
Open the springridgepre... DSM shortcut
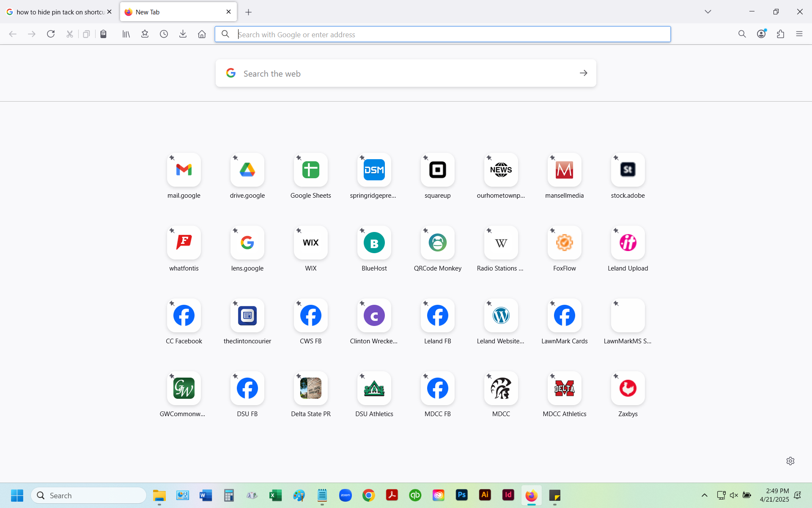click(374, 170)
